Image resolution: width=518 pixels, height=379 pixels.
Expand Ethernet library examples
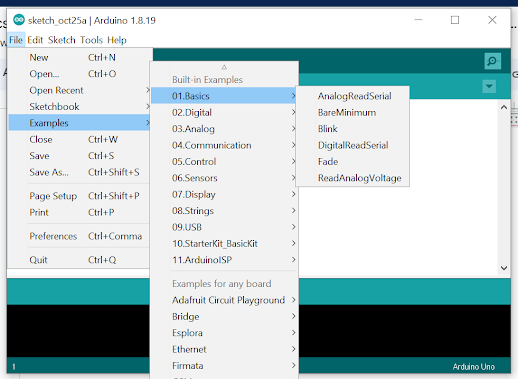pyautogui.click(x=224, y=349)
